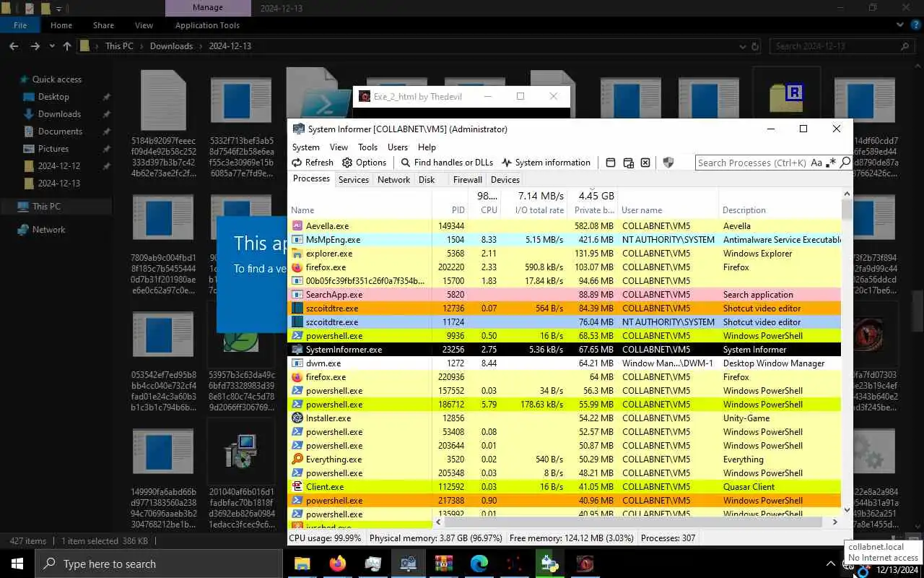924x578 pixels.
Task: Click the find window and kill icon
Action: point(645,163)
